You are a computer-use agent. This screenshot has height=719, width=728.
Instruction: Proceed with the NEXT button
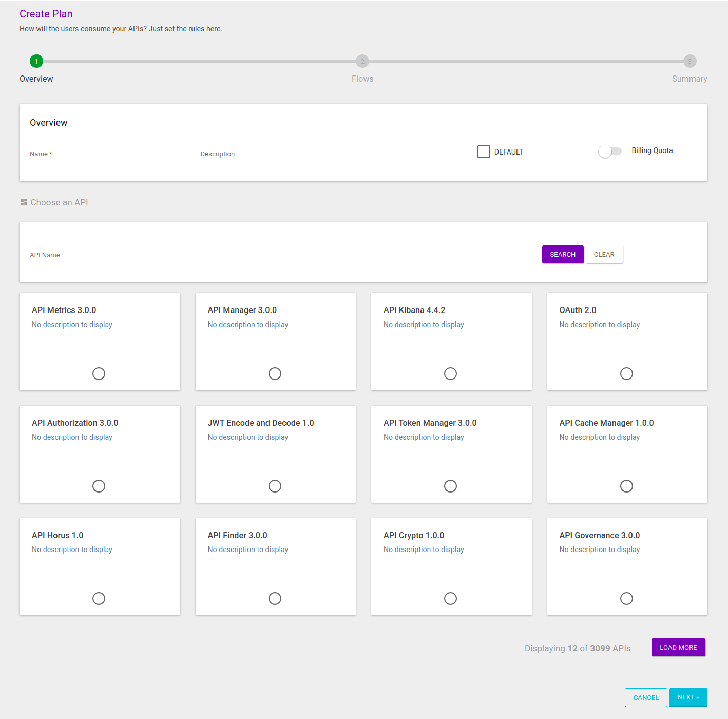[x=688, y=697]
